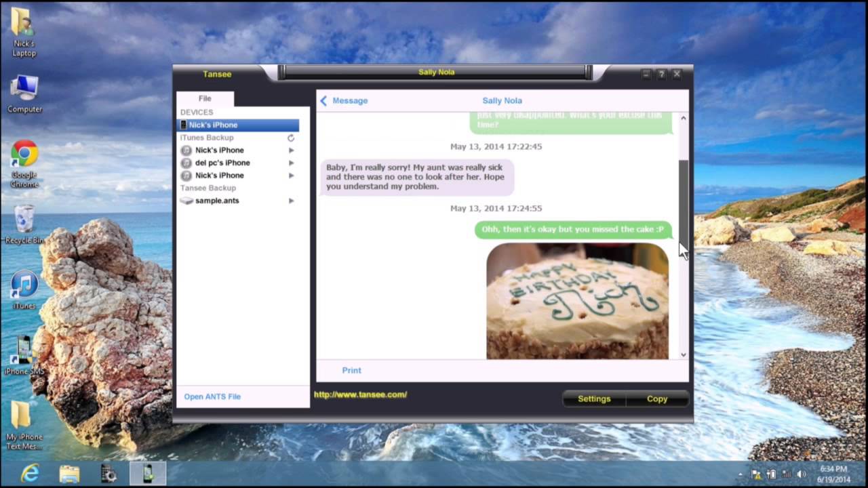Click the Copy button

657,399
